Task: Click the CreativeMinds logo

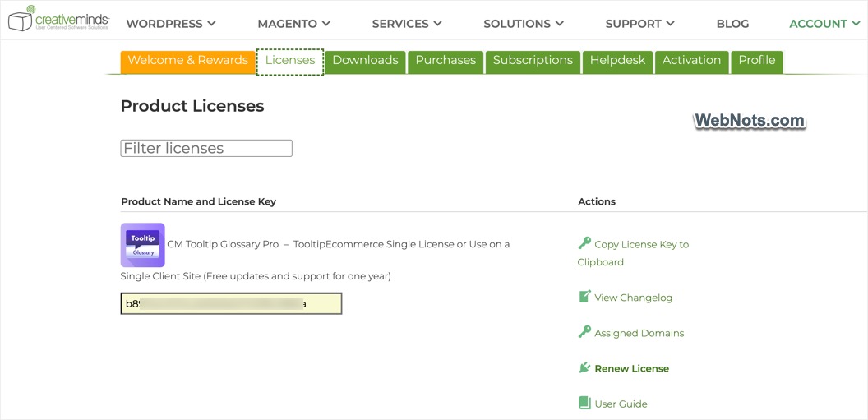Action: tap(58, 19)
